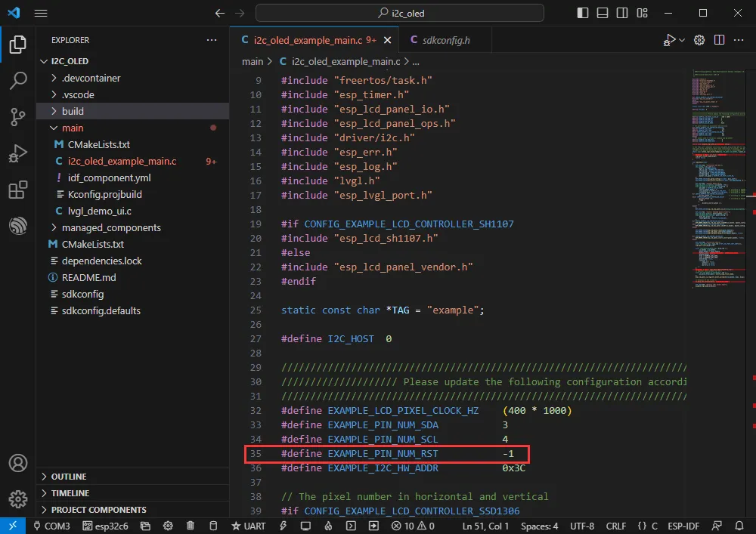Click the split editor right icon

tap(719, 40)
